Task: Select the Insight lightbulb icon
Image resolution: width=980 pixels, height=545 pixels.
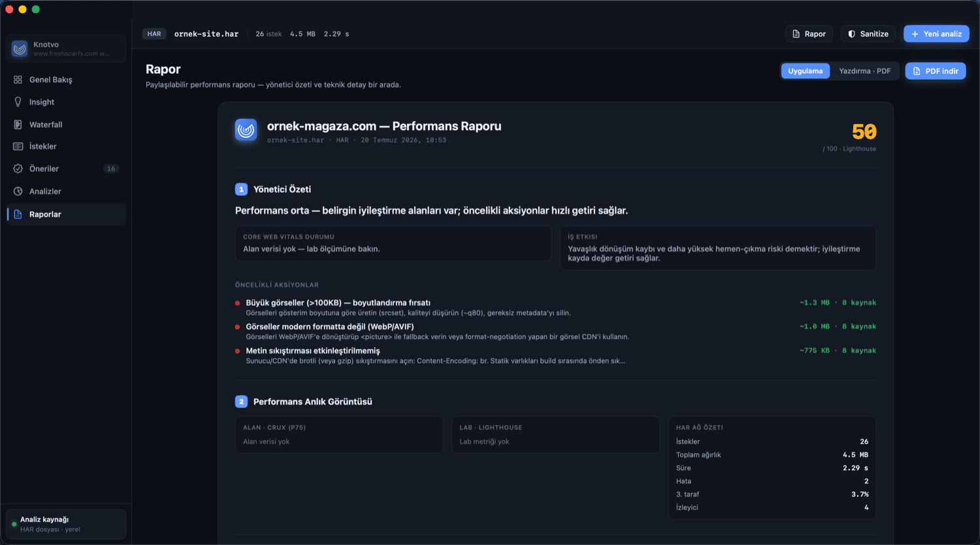Action: [18, 102]
